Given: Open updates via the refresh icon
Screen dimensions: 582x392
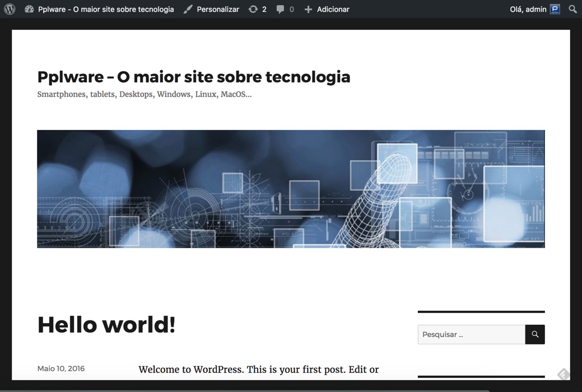Looking at the screenshot, I should (253, 10).
